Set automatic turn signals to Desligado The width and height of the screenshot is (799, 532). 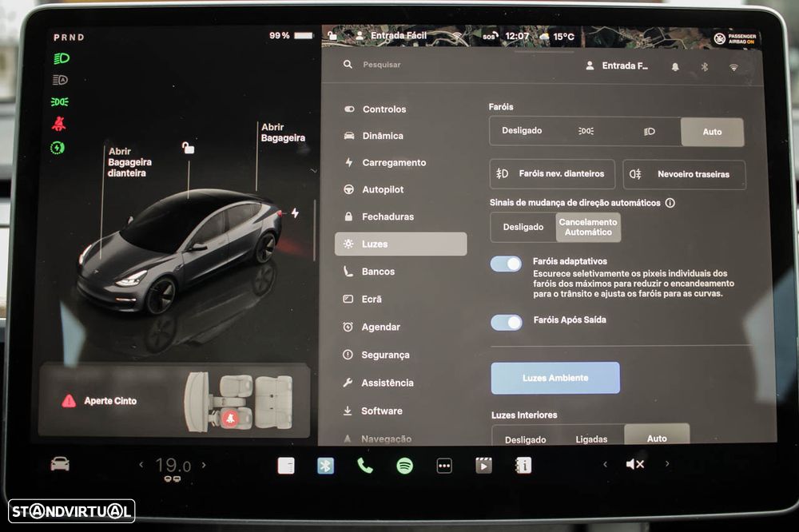pos(523,228)
